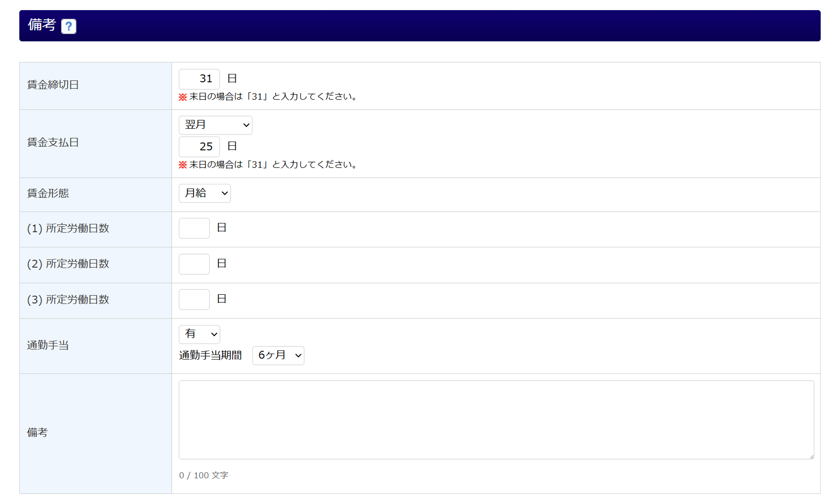Open the 通勤手当 dropdown showing 有
The width and height of the screenshot is (840, 504).
point(199,334)
